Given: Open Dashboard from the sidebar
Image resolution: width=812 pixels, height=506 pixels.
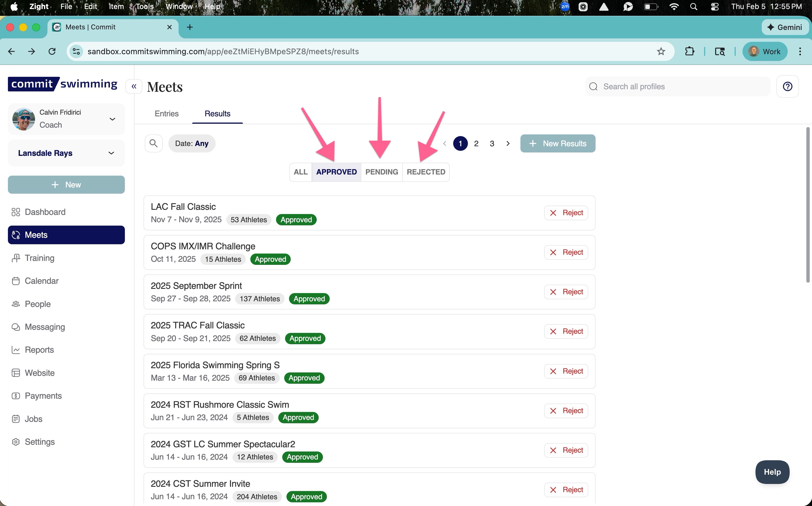Looking at the screenshot, I should click(45, 212).
